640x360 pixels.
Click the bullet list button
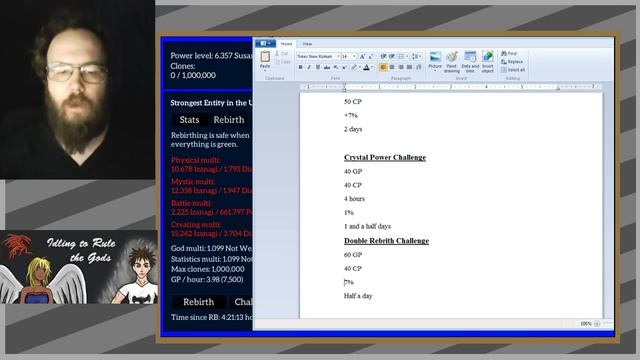(x=401, y=56)
